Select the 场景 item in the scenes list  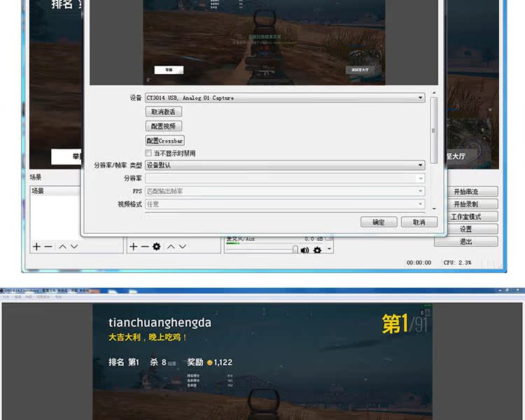55,191
